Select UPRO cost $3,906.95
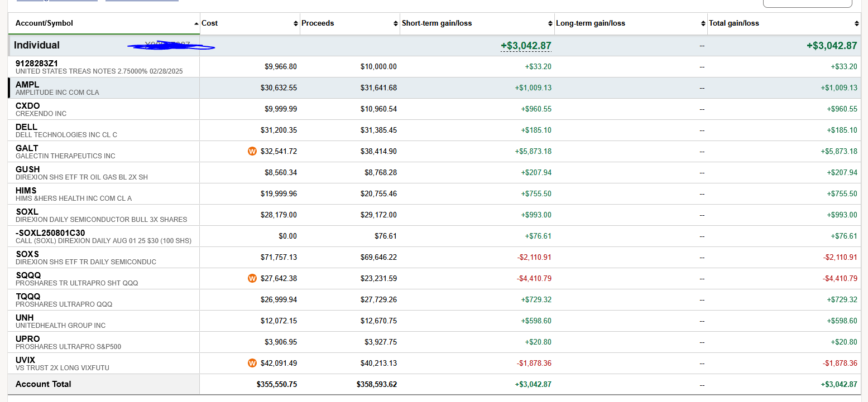The height and width of the screenshot is (402, 868). coord(281,342)
